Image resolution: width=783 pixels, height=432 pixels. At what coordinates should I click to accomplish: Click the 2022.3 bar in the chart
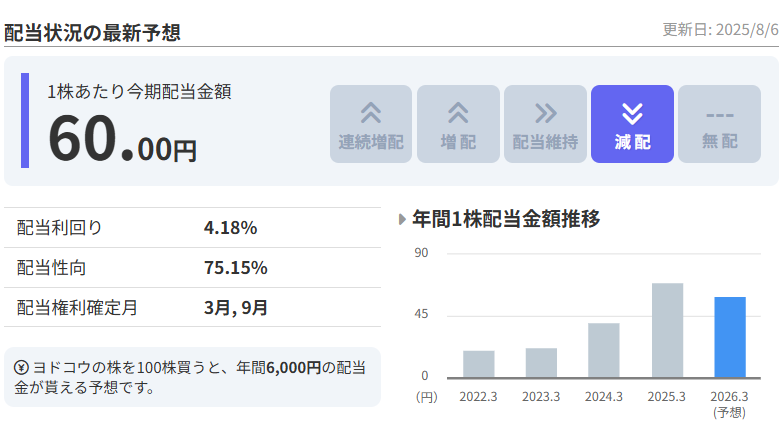pyautogui.click(x=478, y=364)
